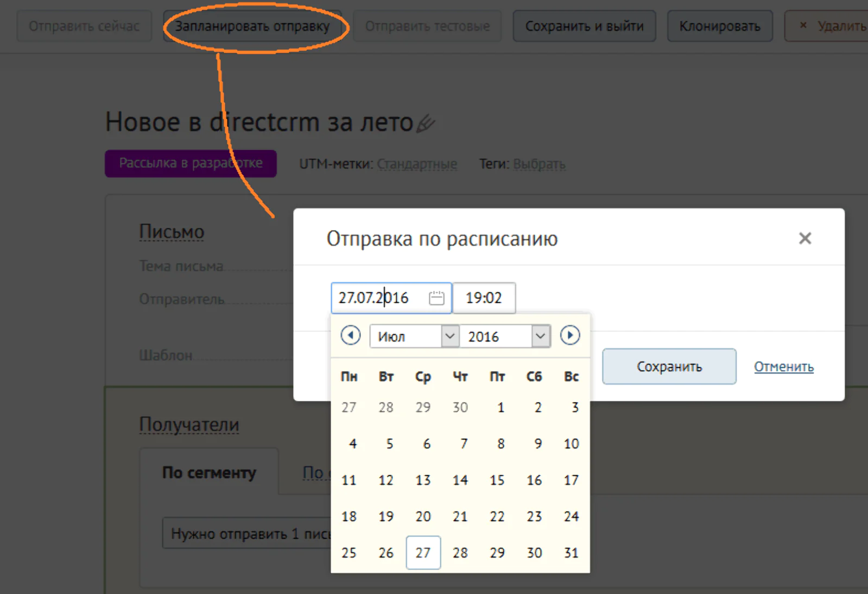868x594 pixels.
Task: Select greyed day 27 of previous month
Action: 349,407
